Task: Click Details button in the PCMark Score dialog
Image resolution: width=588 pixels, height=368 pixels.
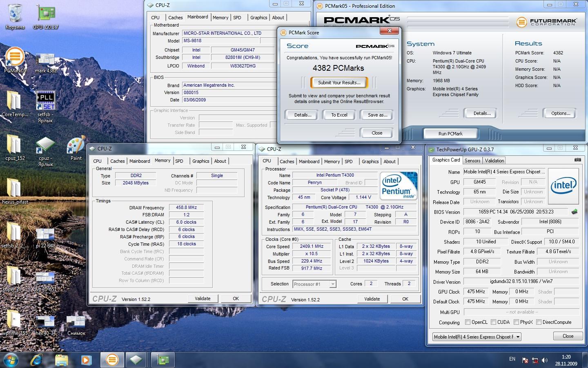Action: (303, 115)
